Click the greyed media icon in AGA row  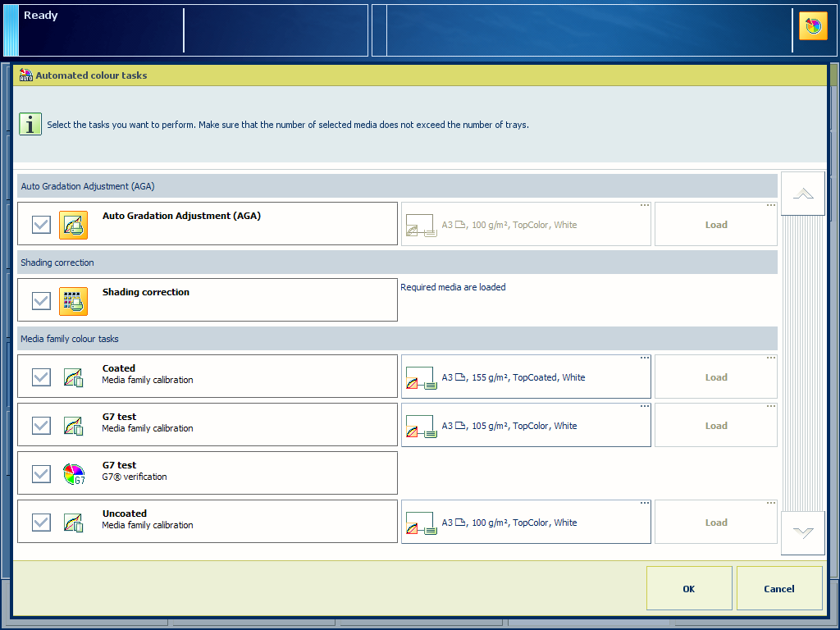421,226
